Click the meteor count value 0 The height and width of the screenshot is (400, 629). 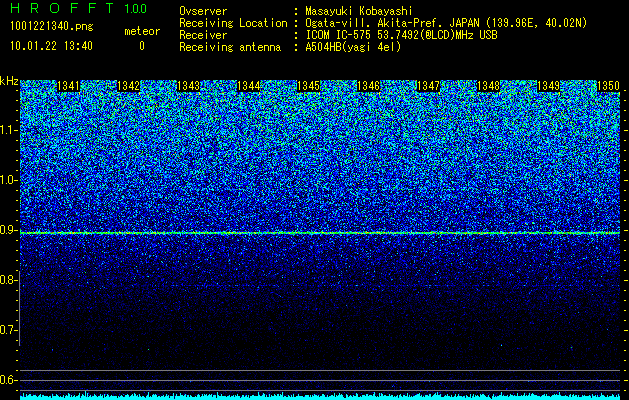click(142, 46)
